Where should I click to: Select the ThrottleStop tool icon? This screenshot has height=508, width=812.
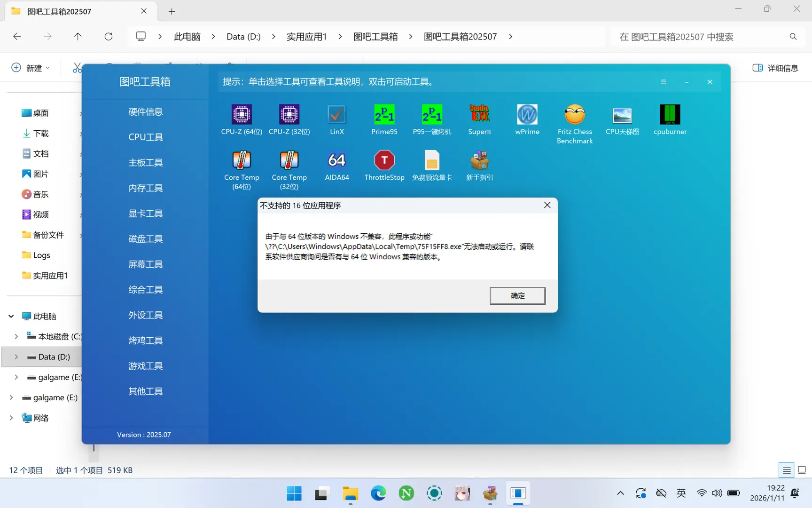coord(384,160)
